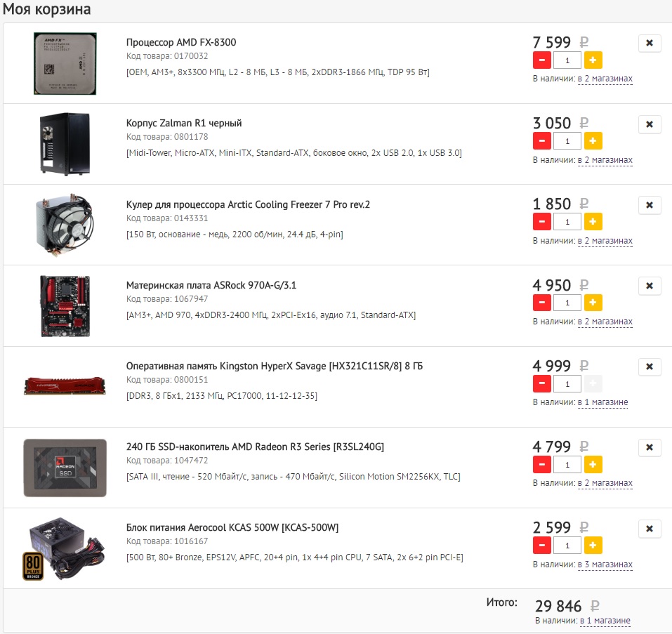This screenshot has width=672, height=634.
Task: Increase quantity of AMD Radeon R3 SSD
Action: 593,465
